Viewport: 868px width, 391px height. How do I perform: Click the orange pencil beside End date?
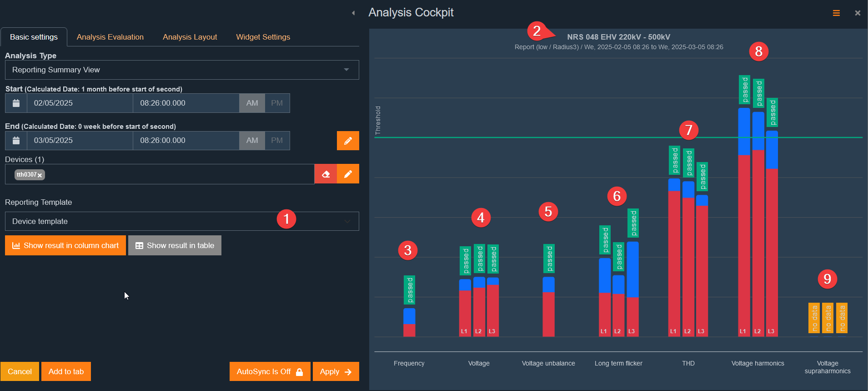(x=348, y=141)
